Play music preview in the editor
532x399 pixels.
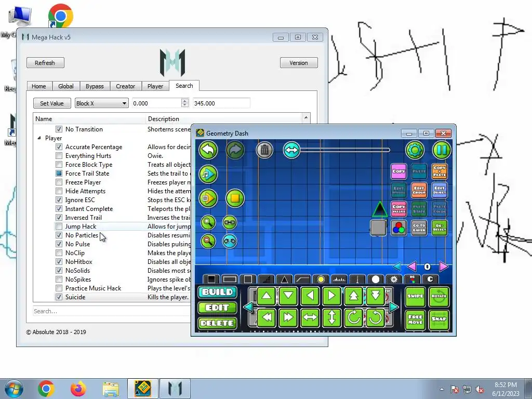click(x=208, y=174)
